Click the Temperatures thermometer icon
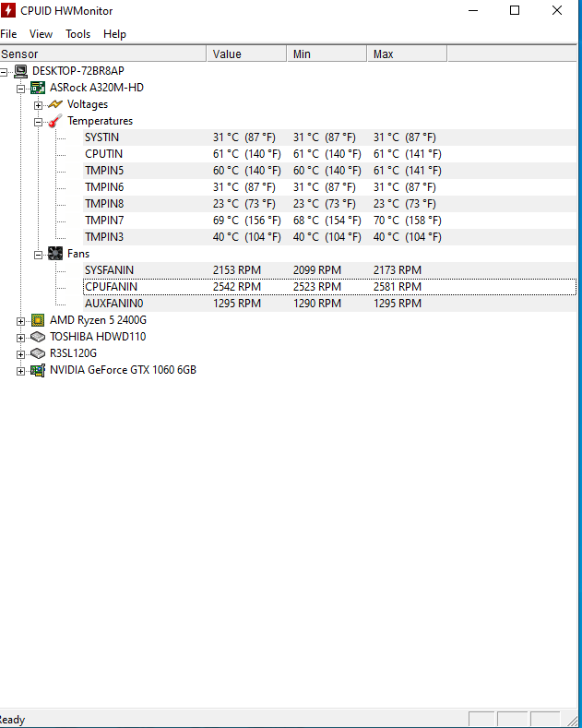The image size is (582, 728). coord(55,121)
